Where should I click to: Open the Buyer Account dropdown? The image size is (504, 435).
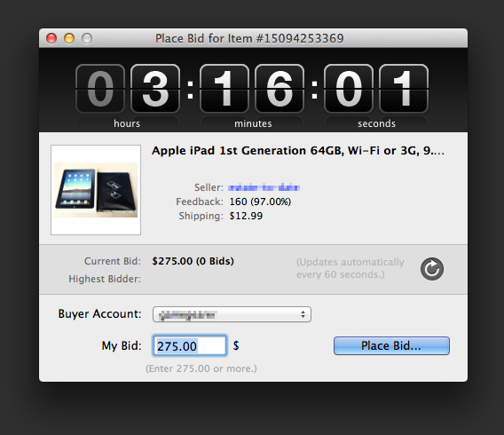coord(232,314)
